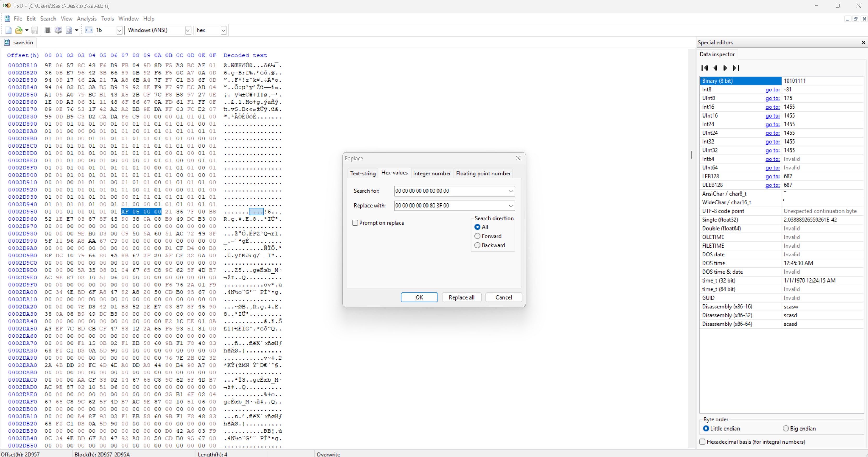
Task: Select the save.bin document tab
Action: click(19, 43)
